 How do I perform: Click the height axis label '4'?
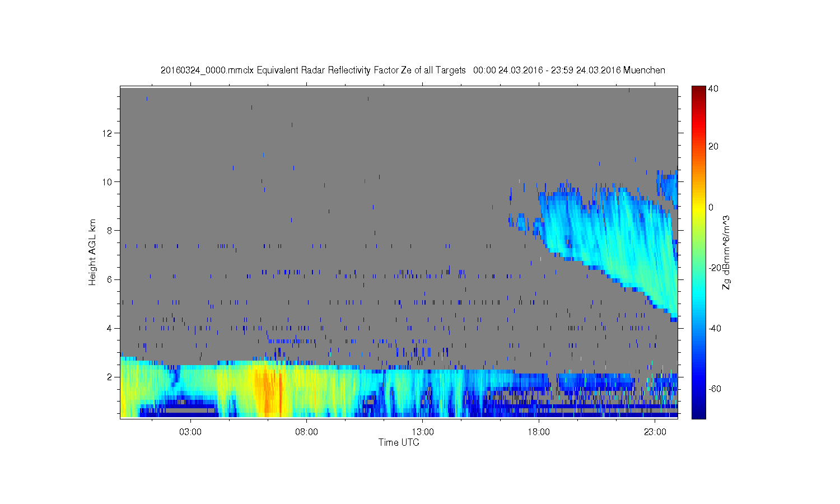[110, 328]
